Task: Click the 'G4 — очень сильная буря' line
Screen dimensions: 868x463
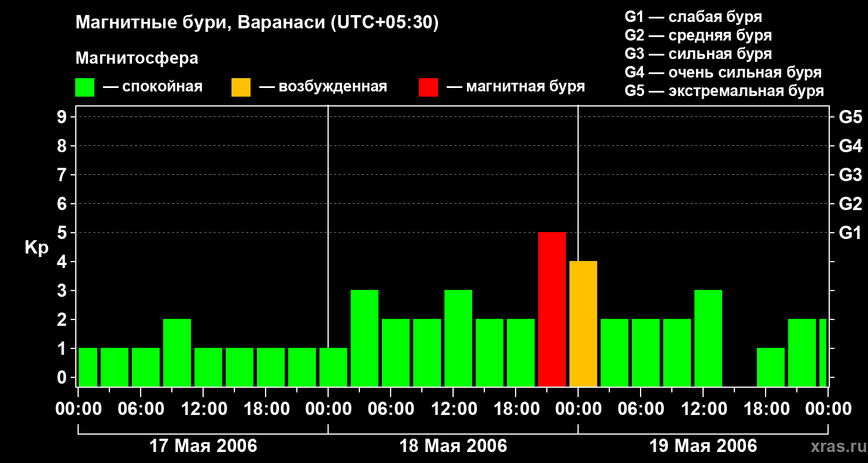Action: click(x=723, y=72)
